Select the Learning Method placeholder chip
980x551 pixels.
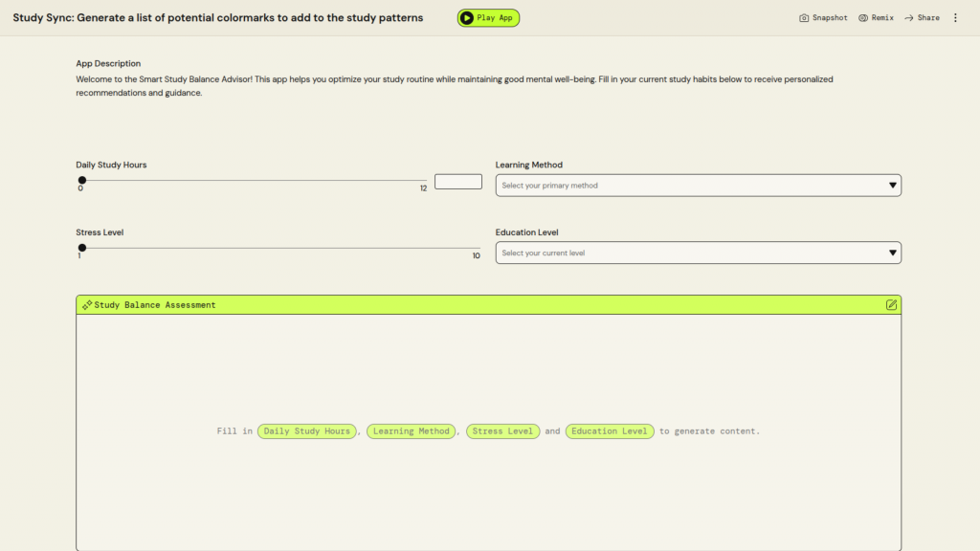[x=411, y=431]
